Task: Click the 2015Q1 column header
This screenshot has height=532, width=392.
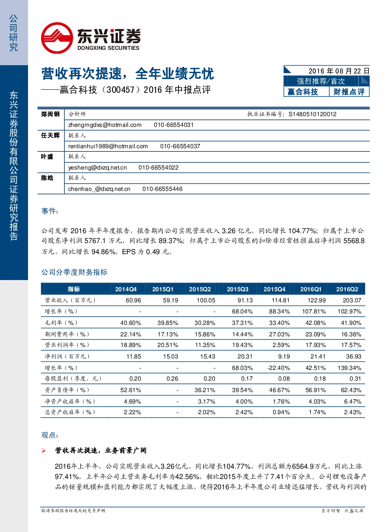Action: pyautogui.click(x=163, y=289)
